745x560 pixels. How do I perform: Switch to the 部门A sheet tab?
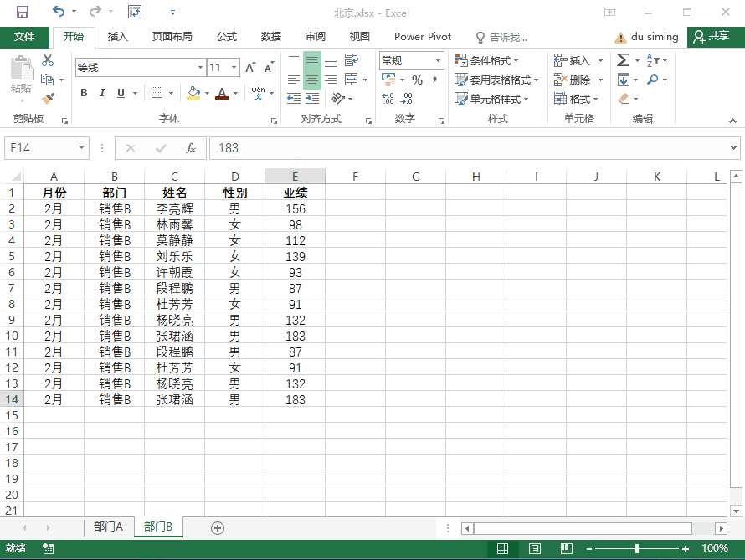point(108,527)
